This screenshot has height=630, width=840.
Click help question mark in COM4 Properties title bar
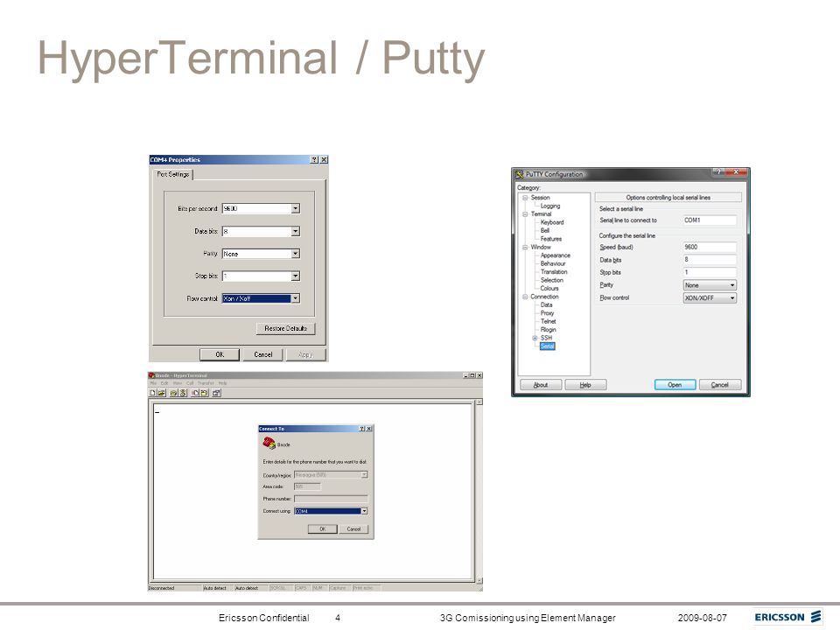(x=314, y=159)
